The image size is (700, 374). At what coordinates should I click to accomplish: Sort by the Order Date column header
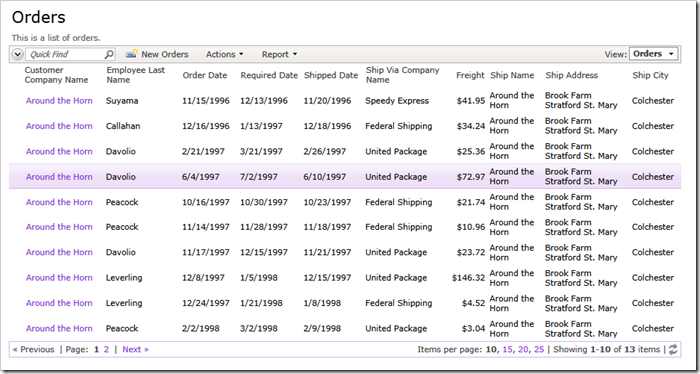click(x=205, y=75)
